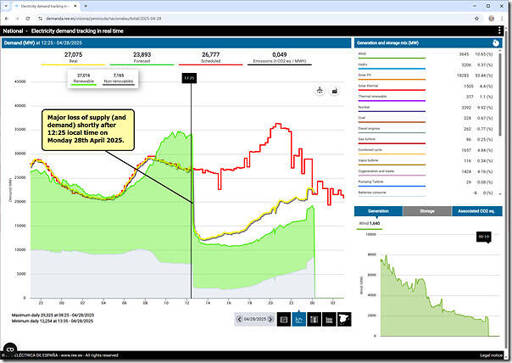Click the time tooltip on the wind chart
512x363 pixels.
tap(484, 237)
